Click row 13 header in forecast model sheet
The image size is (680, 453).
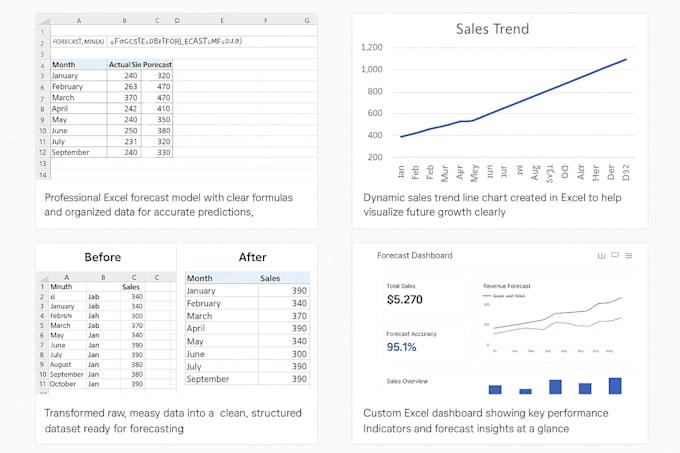coord(43,163)
